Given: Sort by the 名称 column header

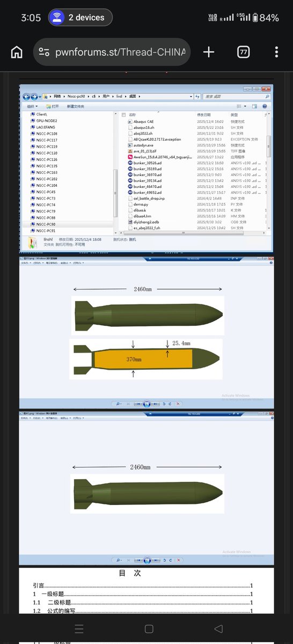Looking at the screenshot, I should pyautogui.click(x=133, y=115).
